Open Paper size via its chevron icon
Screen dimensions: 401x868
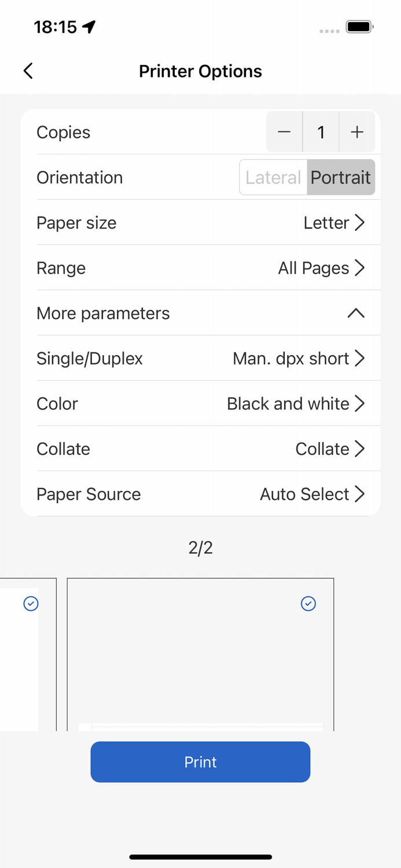[x=360, y=222]
